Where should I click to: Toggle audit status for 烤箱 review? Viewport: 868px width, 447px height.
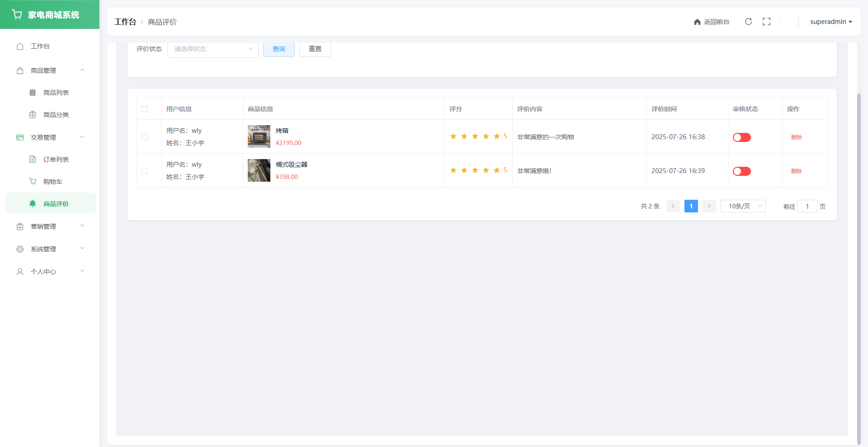click(x=741, y=137)
